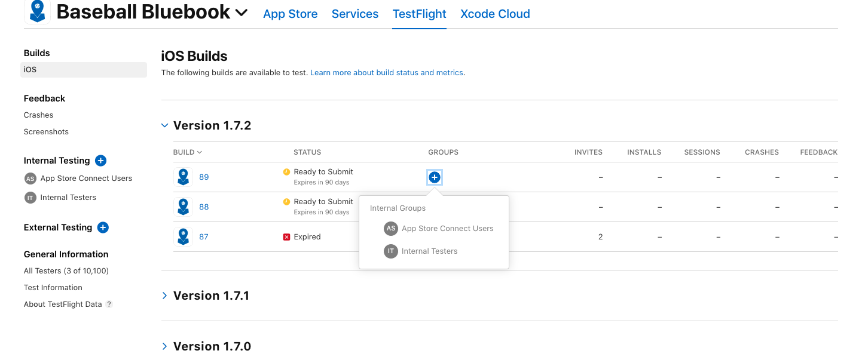Click the STATUS column header

click(307, 152)
